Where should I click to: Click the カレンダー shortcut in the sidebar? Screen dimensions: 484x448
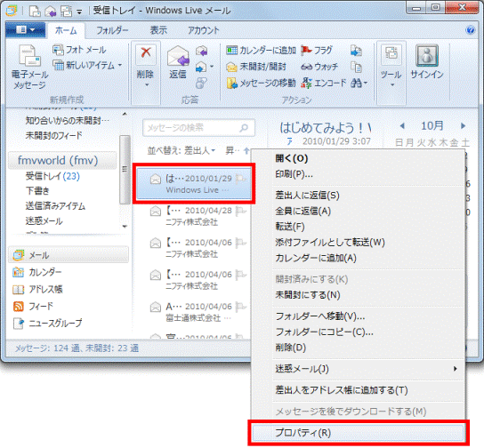[x=37, y=272]
